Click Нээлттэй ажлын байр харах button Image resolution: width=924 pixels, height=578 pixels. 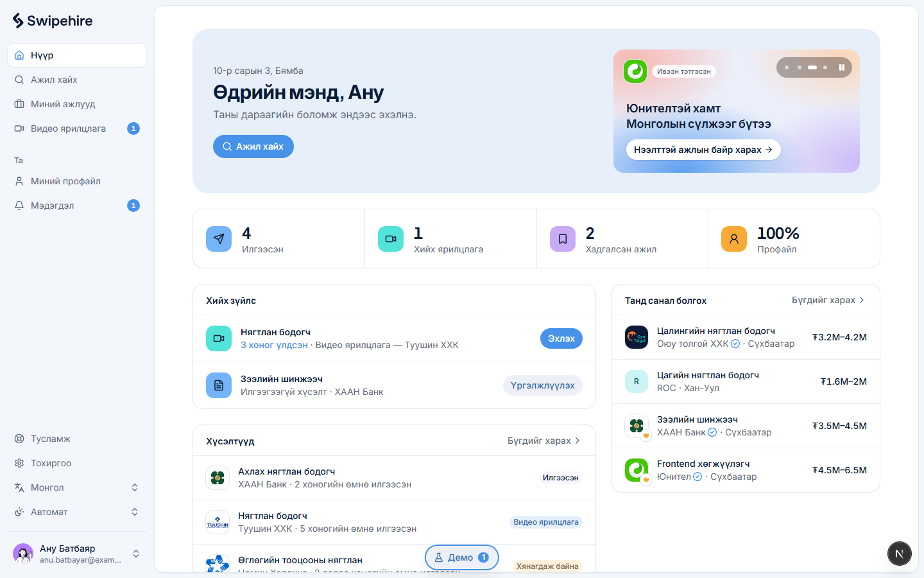pyautogui.click(x=703, y=150)
